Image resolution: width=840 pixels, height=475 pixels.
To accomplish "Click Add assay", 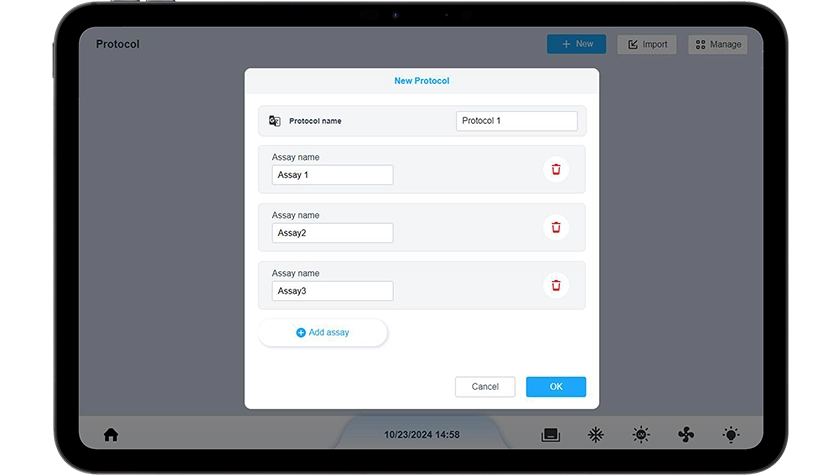I will (322, 333).
